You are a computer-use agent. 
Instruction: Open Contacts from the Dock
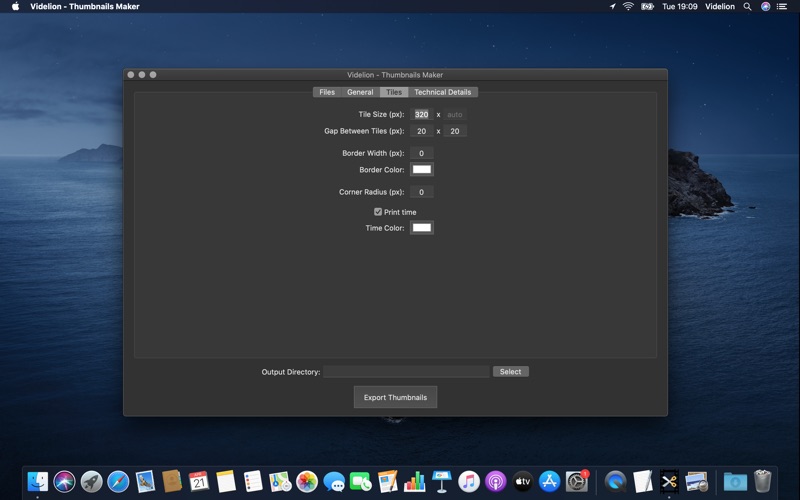(x=172, y=481)
